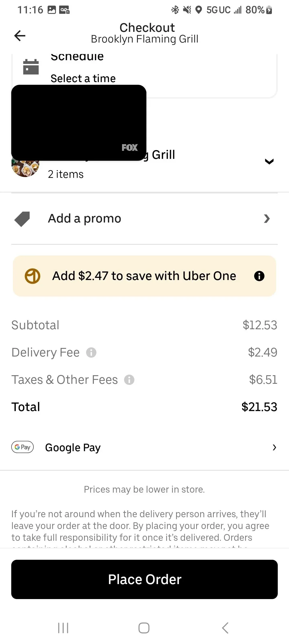Open Google Pay payment options chevron

[274, 447]
